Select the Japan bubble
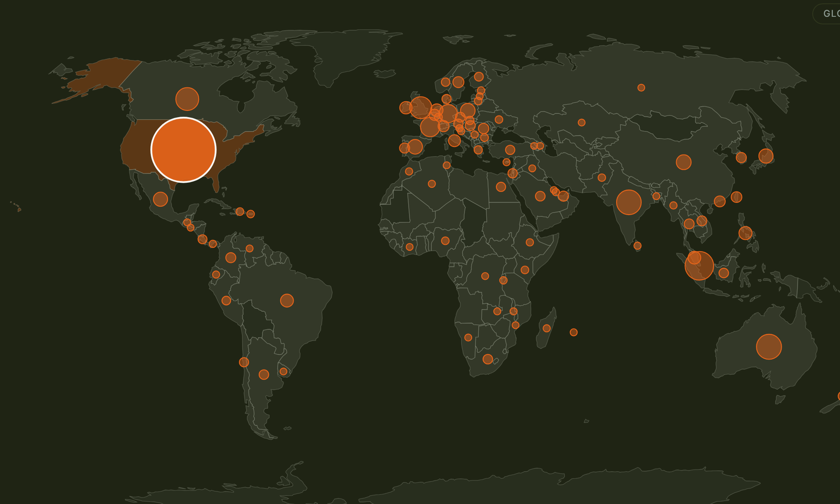840x504 pixels. click(x=766, y=156)
